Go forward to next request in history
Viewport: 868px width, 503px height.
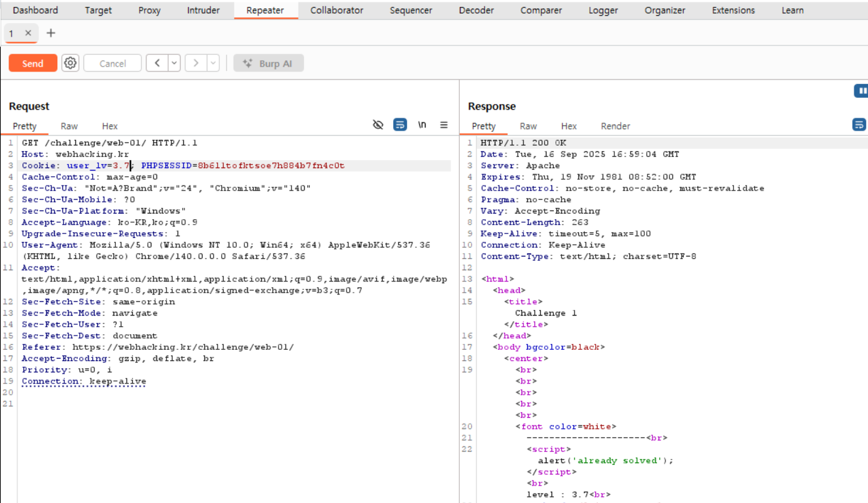(196, 63)
